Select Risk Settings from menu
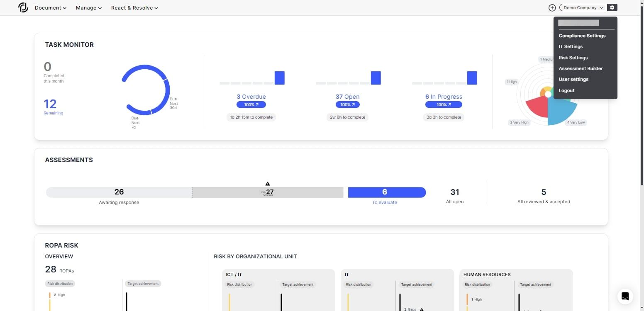This screenshot has width=644, height=311. point(573,58)
